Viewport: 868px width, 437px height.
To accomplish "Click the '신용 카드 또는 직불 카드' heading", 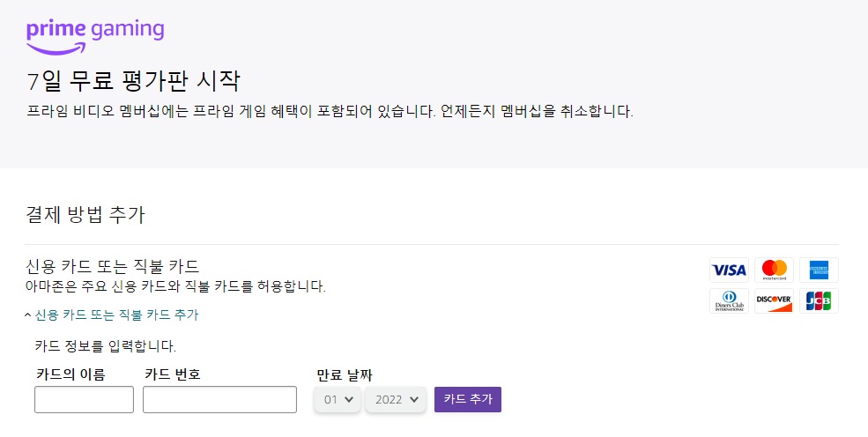I will (x=113, y=267).
